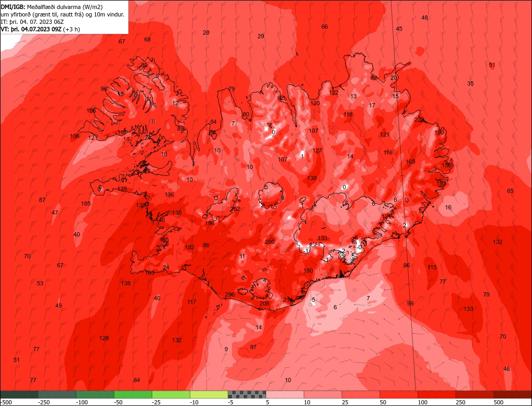Click the dark green swatch between -500 and -250

(19, 394)
